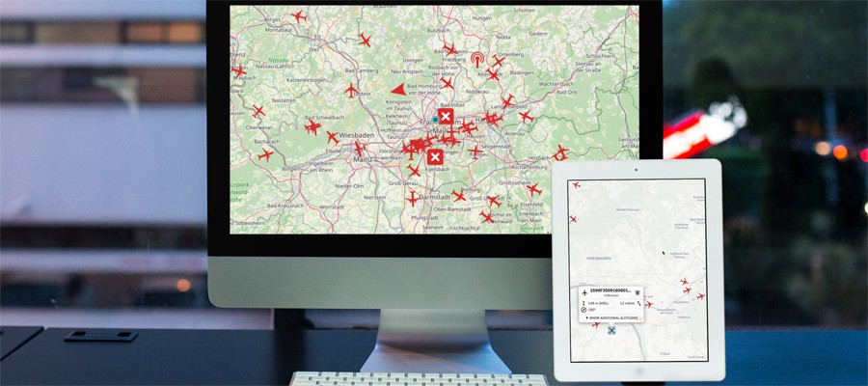Click the icon right of the popup aircraft ID
The image size is (868, 386).
click(637, 291)
